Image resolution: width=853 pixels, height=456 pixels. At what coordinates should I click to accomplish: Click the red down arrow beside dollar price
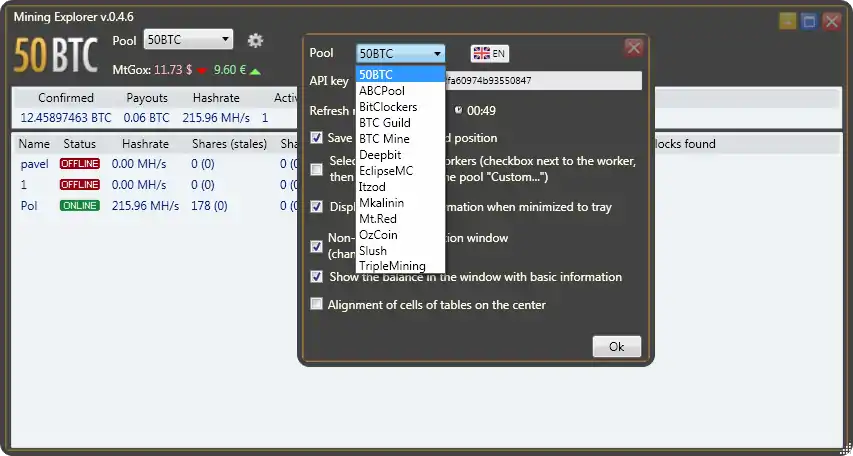[202, 71]
